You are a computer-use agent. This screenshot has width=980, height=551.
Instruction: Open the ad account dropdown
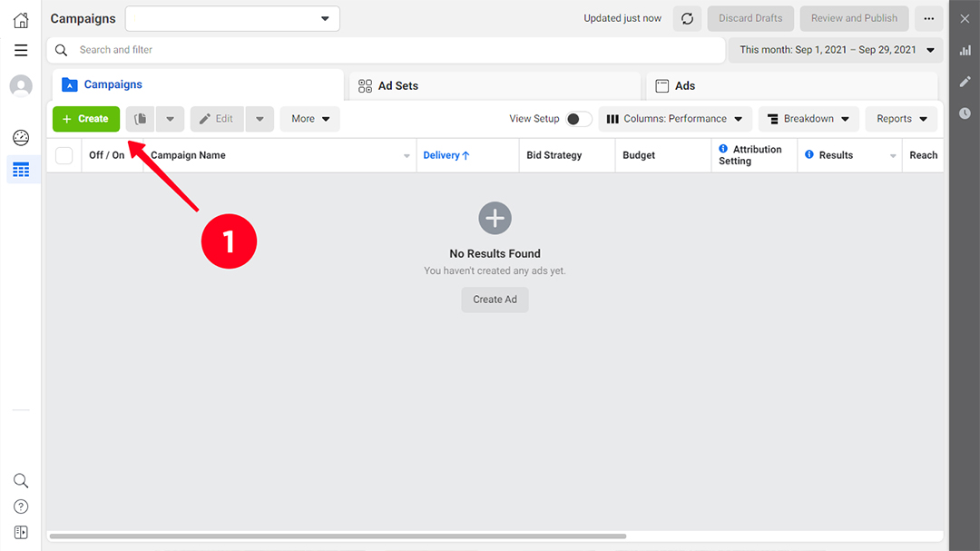click(232, 19)
